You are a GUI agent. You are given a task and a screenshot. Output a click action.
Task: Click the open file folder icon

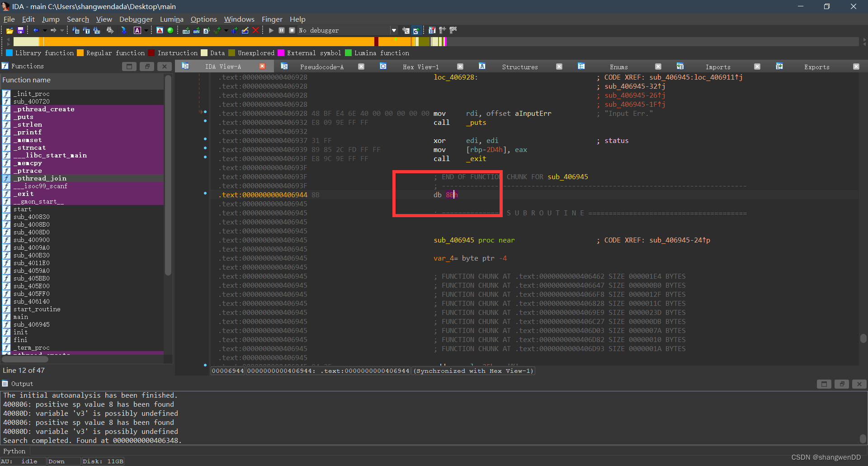tap(9, 30)
